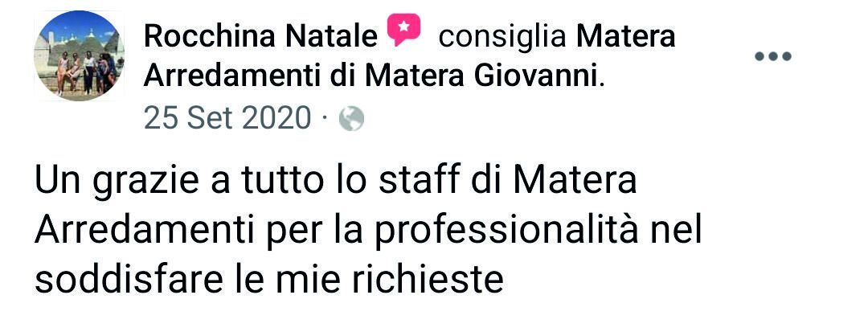Screen dimensions: 868x336
Task: Click "Matera" at the end of the header's first line
Action: point(627,36)
